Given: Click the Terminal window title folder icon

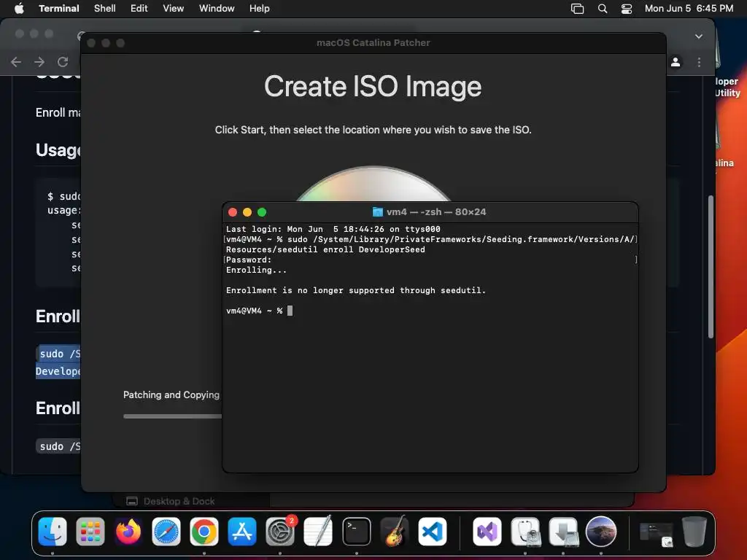Looking at the screenshot, I should 378,212.
